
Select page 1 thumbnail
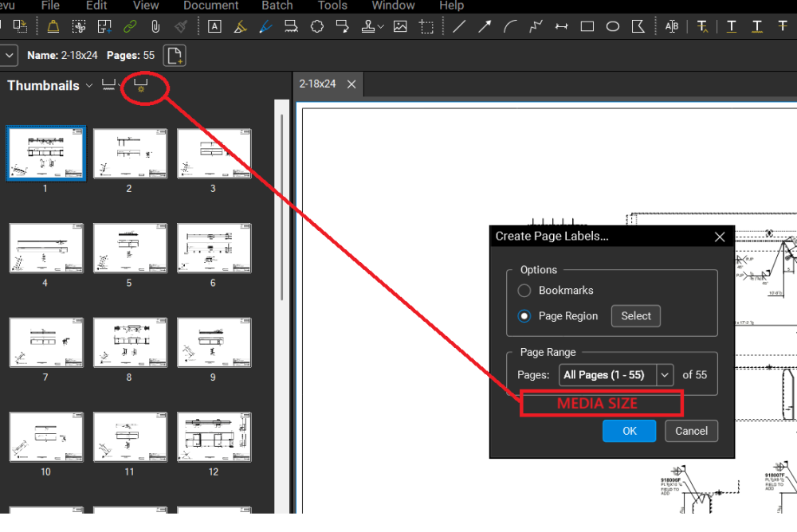(46, 154)
